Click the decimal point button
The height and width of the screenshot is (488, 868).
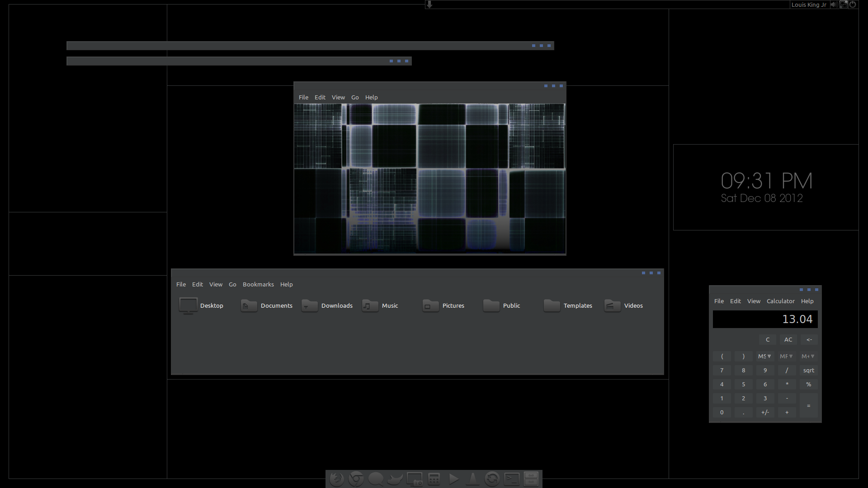pos(743,413)
